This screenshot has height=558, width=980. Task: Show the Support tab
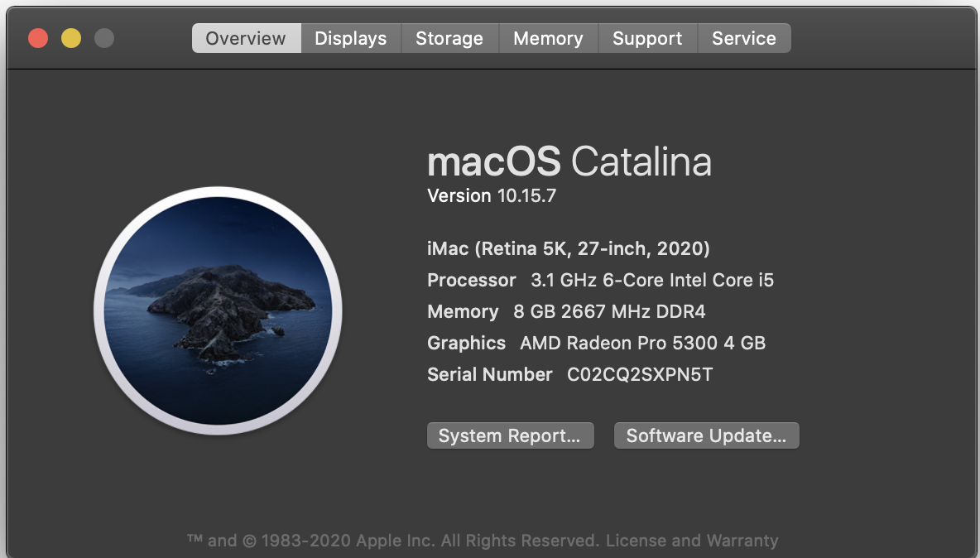pos(647,38)
